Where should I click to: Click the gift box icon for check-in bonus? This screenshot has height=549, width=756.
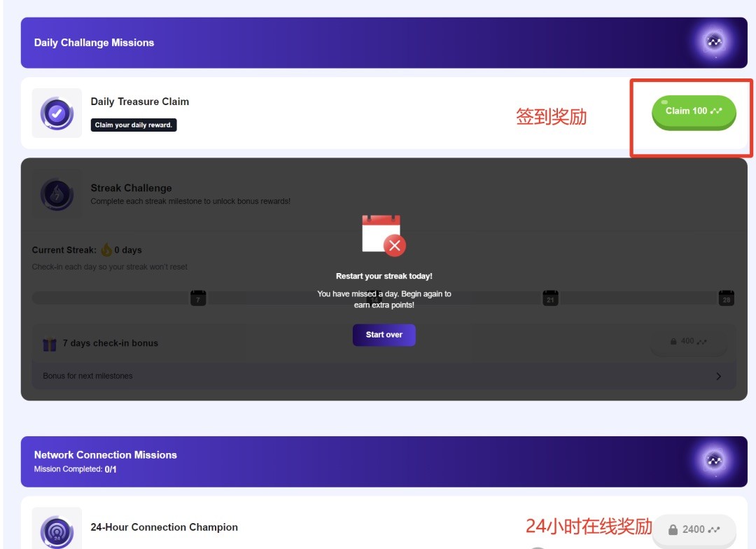point(49,344)
